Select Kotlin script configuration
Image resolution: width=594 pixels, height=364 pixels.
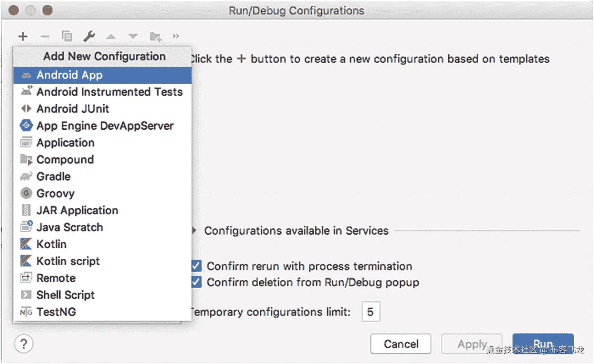point(68,261)
